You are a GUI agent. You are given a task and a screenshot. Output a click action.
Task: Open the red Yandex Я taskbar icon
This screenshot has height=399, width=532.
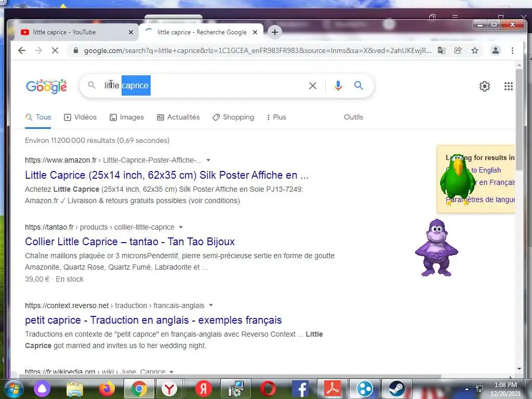tap(203, 389)
